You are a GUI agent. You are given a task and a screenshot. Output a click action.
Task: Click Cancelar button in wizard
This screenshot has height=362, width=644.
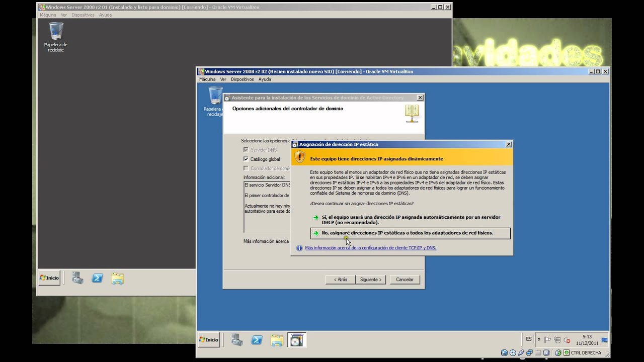pos(405,280)
